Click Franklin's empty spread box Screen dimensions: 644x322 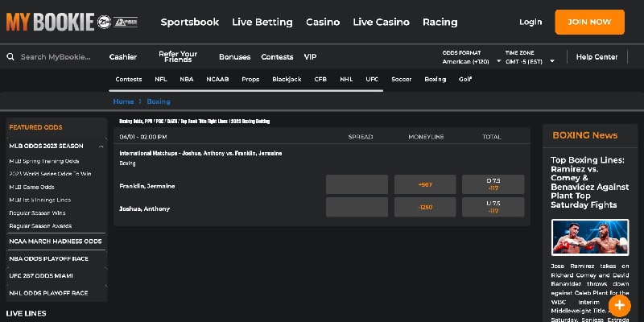coord(357,184)
